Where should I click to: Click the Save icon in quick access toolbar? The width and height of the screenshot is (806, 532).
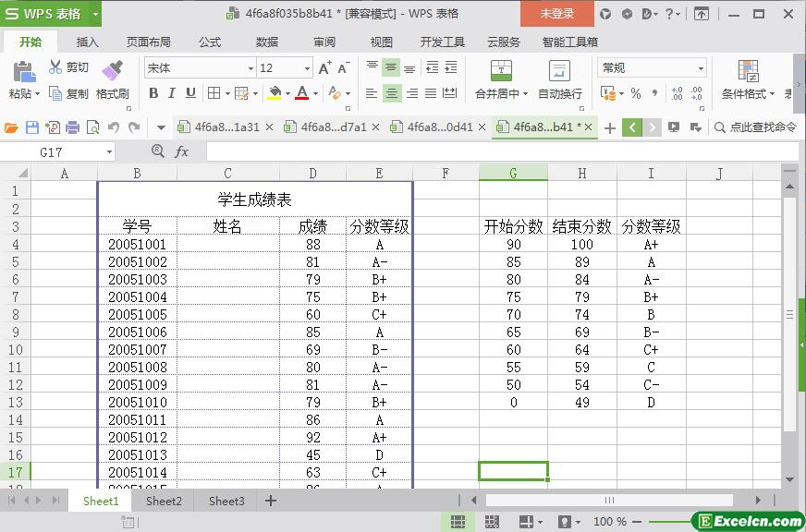pos(32,127)
